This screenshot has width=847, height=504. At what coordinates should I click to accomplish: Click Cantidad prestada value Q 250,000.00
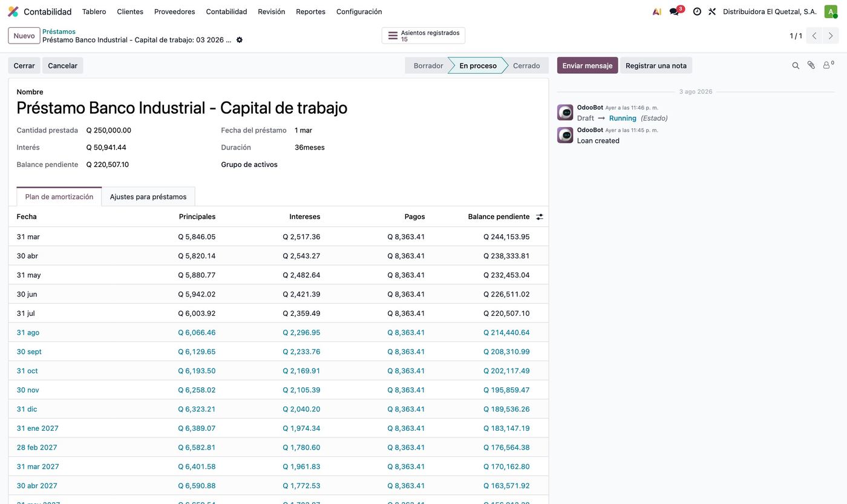click(109, 130)
